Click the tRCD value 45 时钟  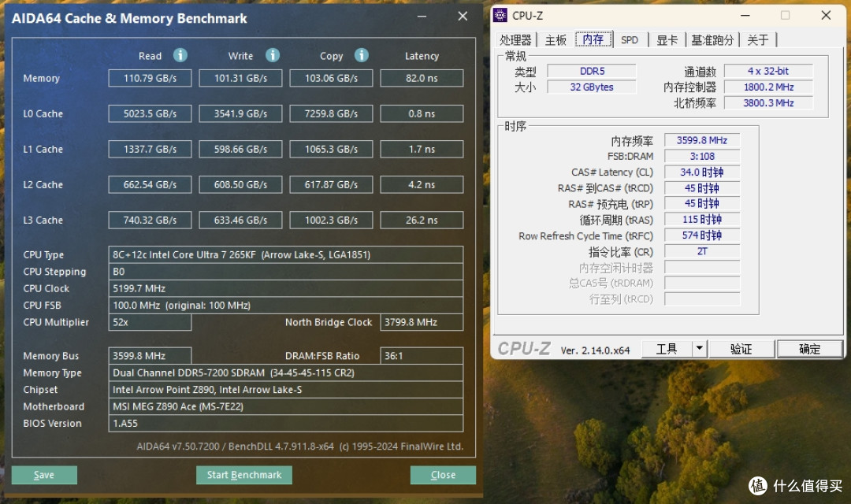(702, 188)
